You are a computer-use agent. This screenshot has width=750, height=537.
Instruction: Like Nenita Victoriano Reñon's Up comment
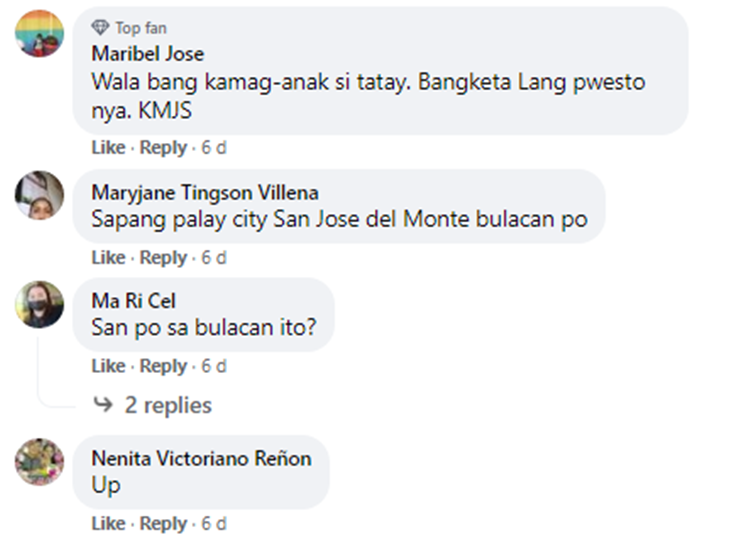pyautogui.click(x=109, y=523)
